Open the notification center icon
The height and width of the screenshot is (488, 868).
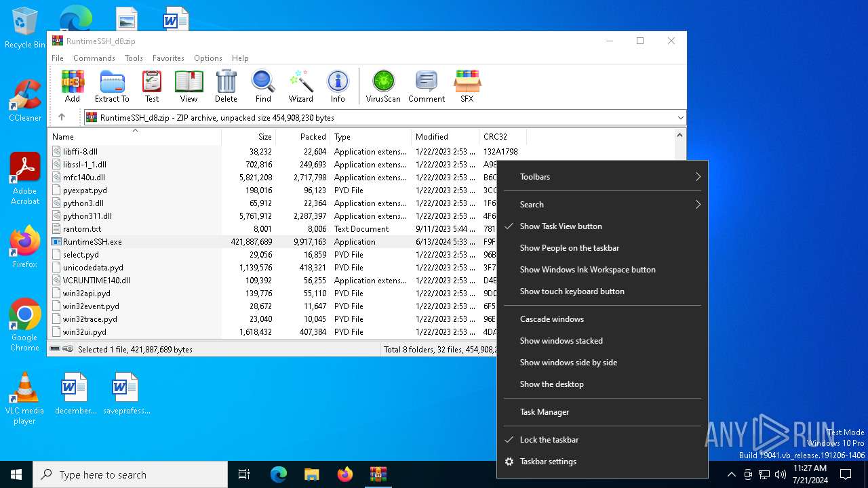846,474
